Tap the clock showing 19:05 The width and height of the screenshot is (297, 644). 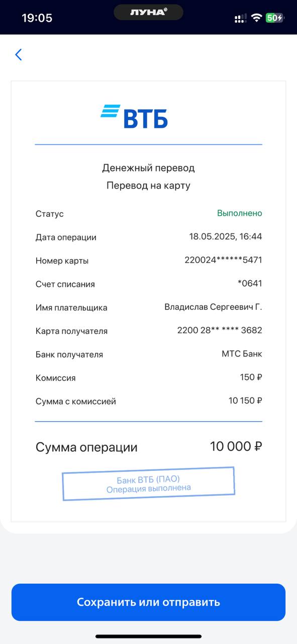click(x=37, y=18)
